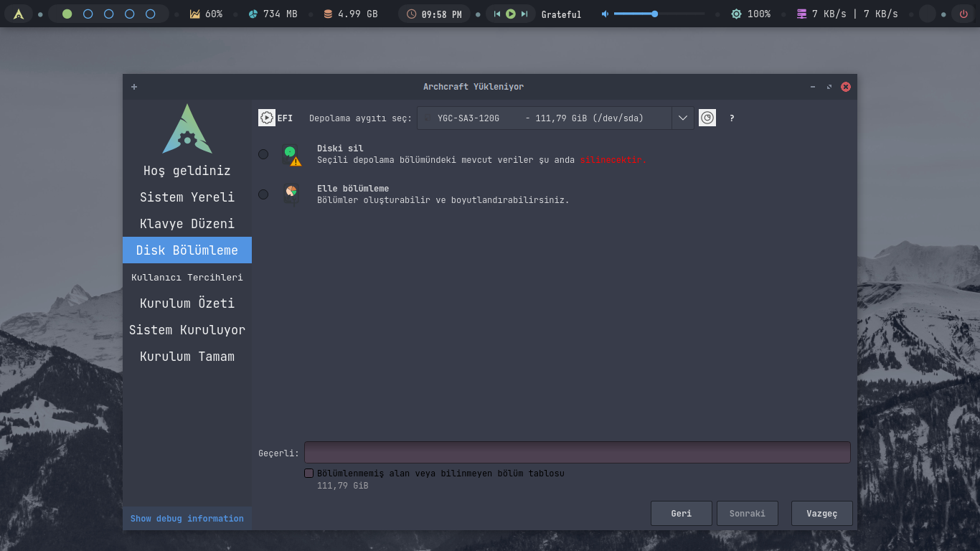Toggle the Bölümlenmemiş alan legend checkbox

[x=309, y=474]
